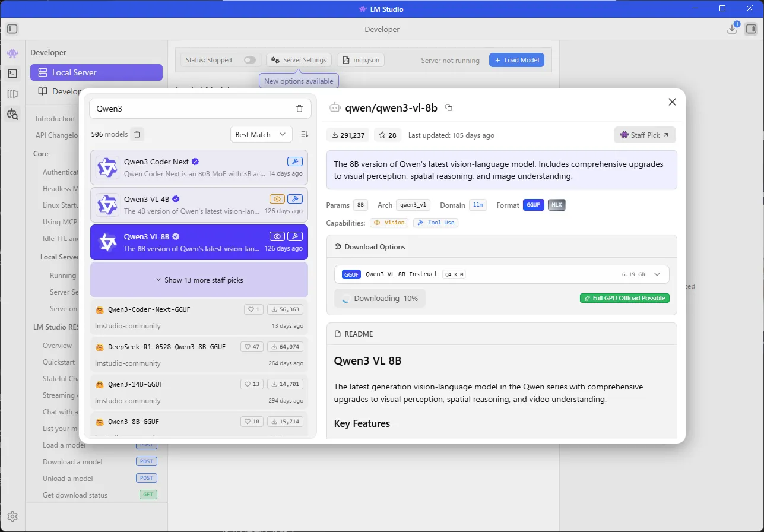Toggle the server Status switch
This screenshot has height=532, width=764.
249,60
